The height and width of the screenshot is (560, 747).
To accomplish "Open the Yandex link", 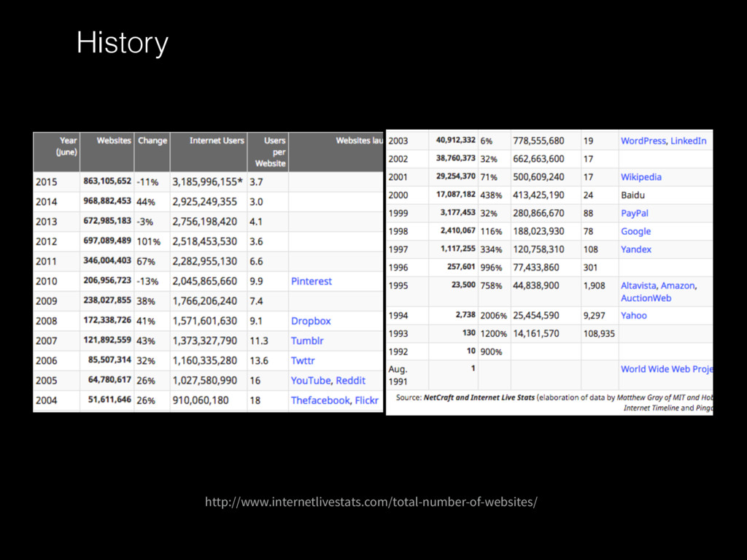I will click(x=635, y=249).
